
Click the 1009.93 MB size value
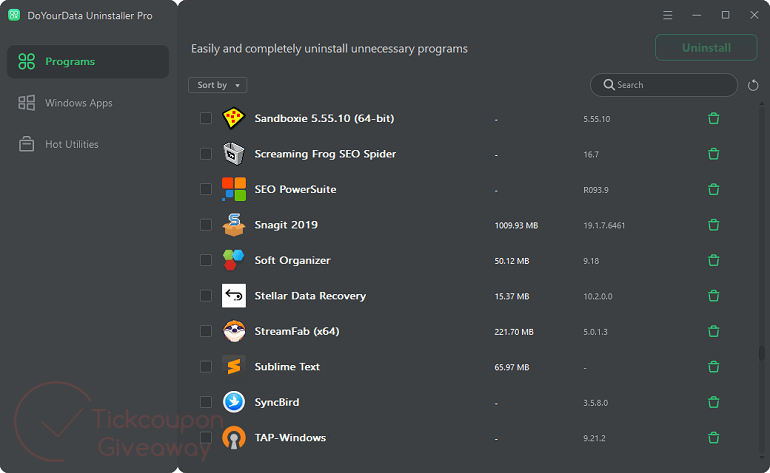pos(516,225)
